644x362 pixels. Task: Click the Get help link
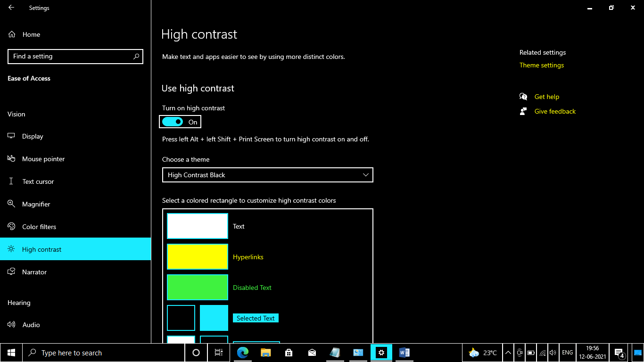547,97
